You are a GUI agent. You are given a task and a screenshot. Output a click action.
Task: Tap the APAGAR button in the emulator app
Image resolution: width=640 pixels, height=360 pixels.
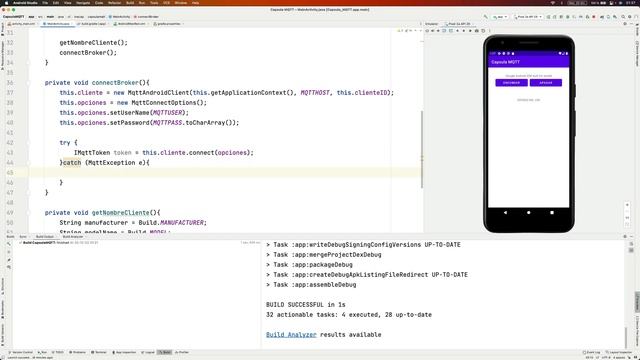pos(546,82)
